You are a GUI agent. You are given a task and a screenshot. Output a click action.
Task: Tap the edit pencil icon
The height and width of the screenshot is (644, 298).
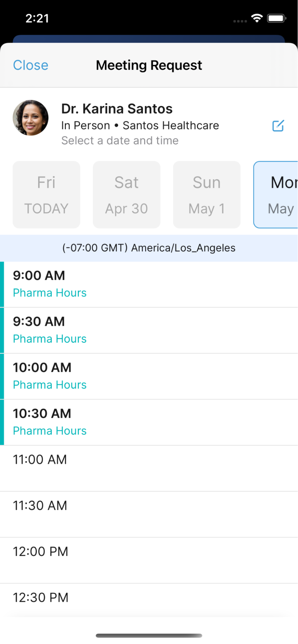278,126
